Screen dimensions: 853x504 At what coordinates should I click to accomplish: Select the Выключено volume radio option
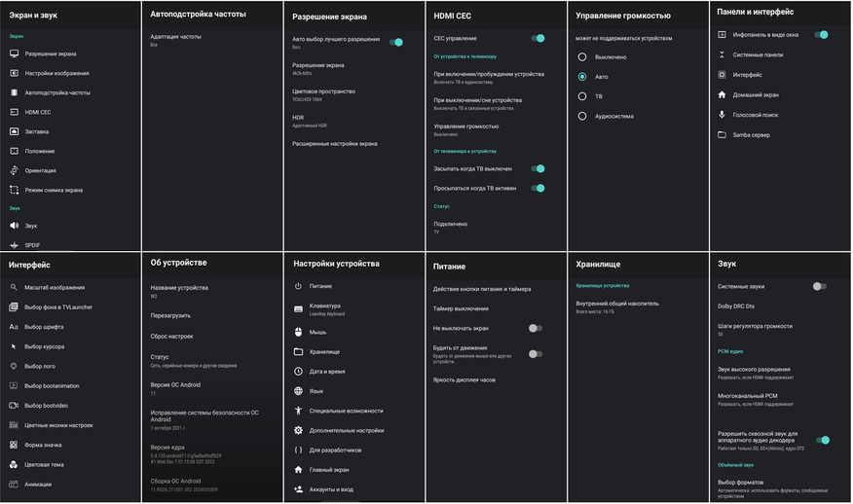(582, 56)
